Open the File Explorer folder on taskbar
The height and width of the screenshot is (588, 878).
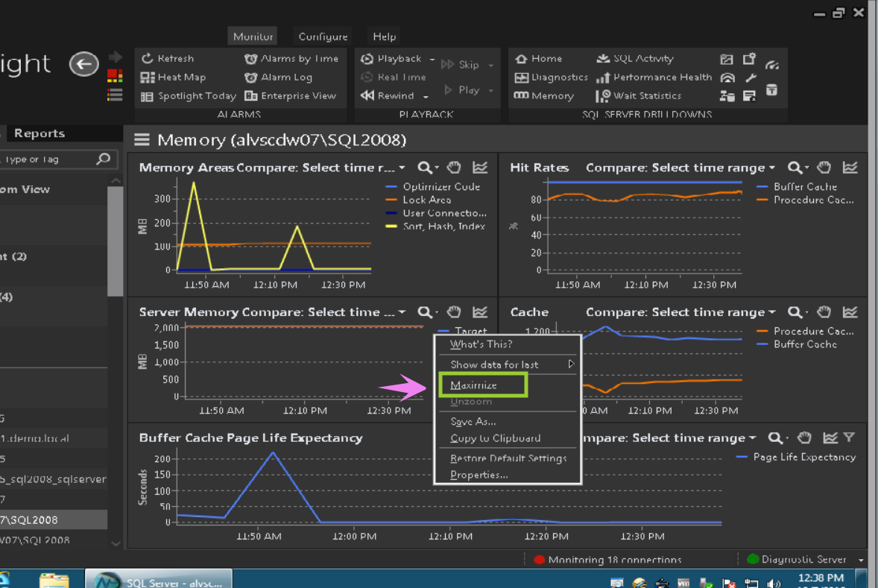pyautogui.click(x=54, y=580)
